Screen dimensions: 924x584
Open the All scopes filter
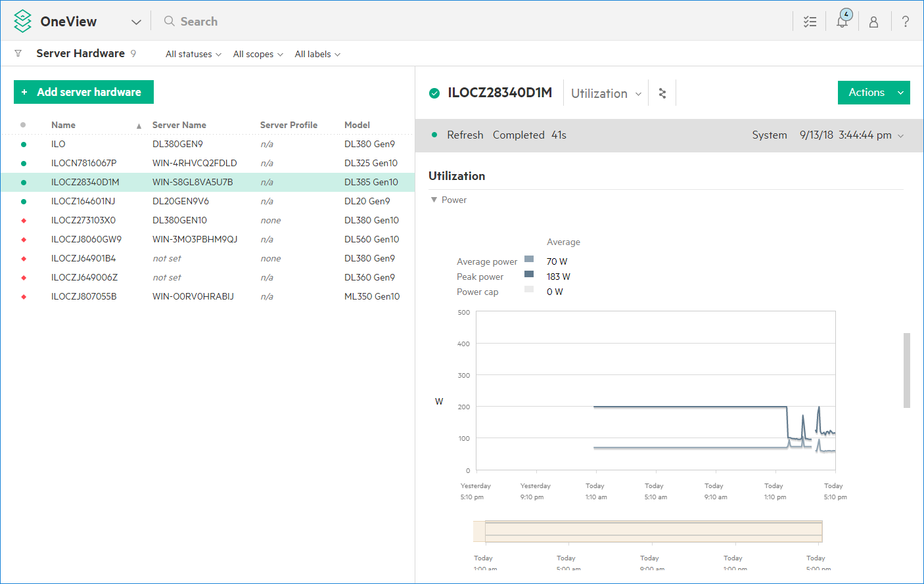258,55
